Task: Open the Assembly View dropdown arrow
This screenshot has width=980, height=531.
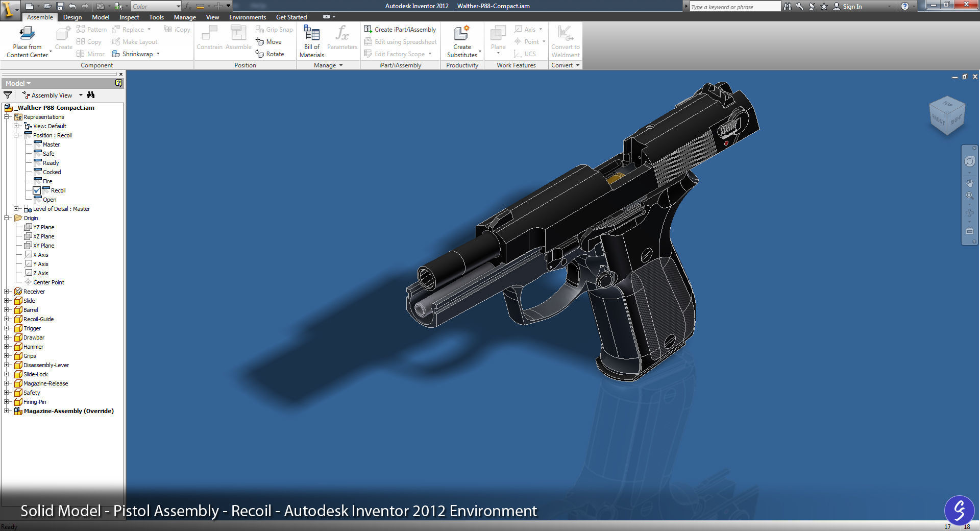Action: 81,95
